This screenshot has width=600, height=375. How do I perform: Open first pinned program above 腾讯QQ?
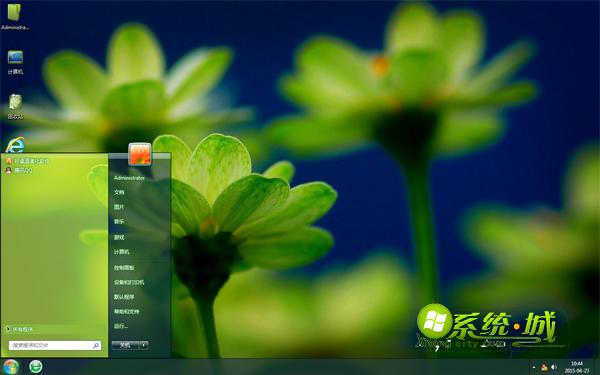point(27,161)
